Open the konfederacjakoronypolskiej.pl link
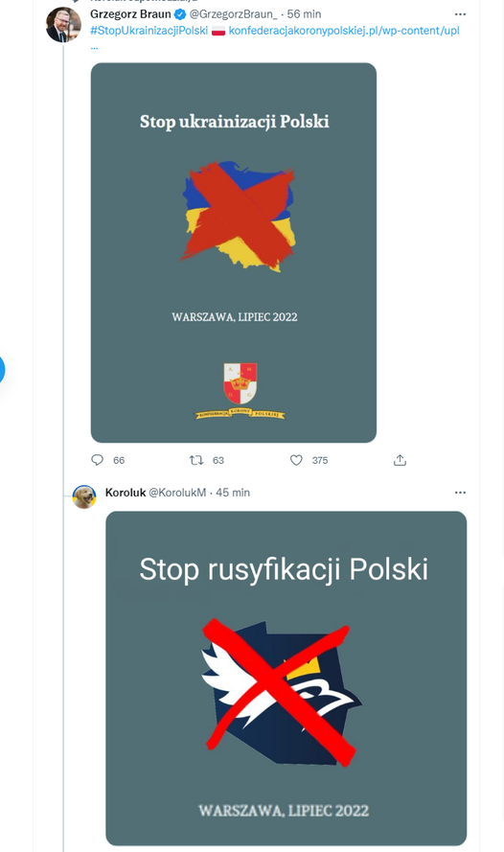This screenshot has height=852, width=504. click(344, 31)
